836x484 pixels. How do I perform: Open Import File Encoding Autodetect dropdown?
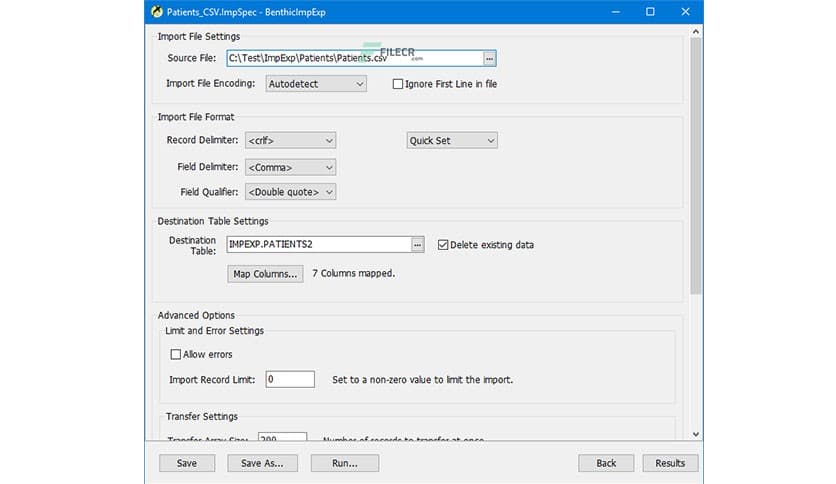(x=316, y=84)
